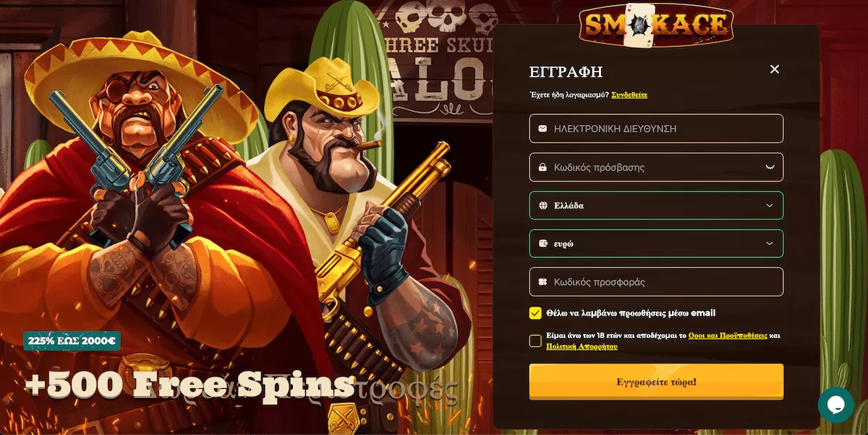
Task: Open country list via chevron arrow
Action: point(770,205)
